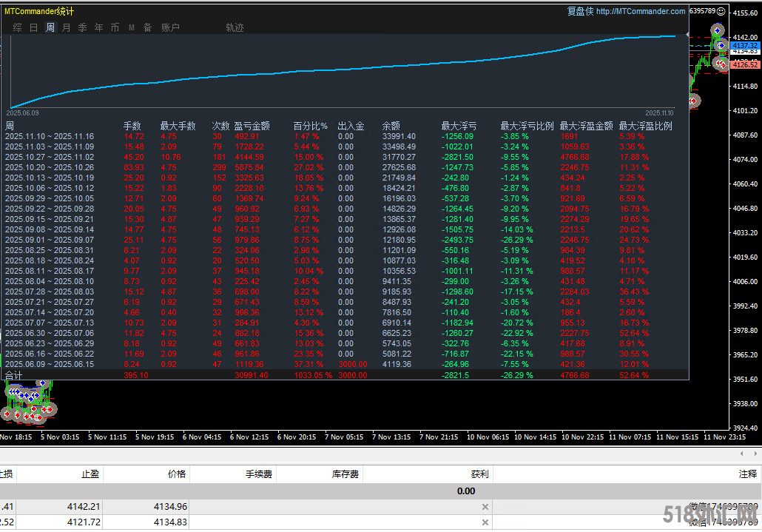Click the 盈亏金额 column heading
This screenshot has width=762, height=532.
252,126
